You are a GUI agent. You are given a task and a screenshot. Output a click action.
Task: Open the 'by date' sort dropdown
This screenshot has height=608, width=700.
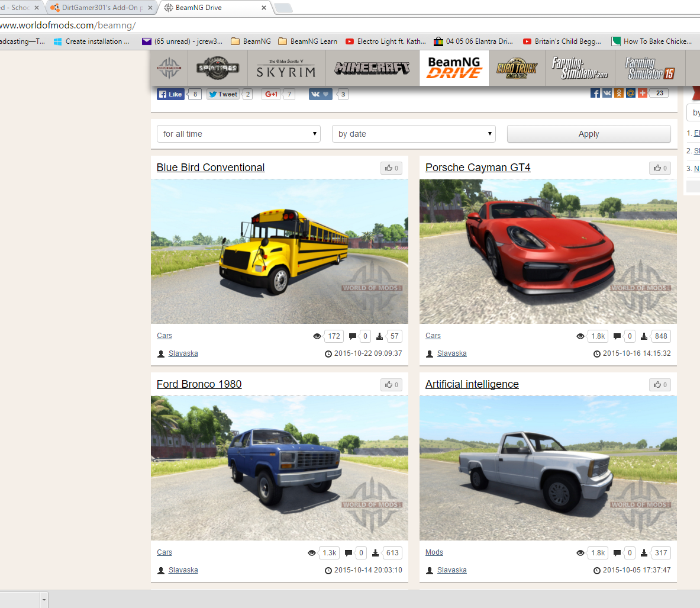pyautogui.click(x=414, y=134)
